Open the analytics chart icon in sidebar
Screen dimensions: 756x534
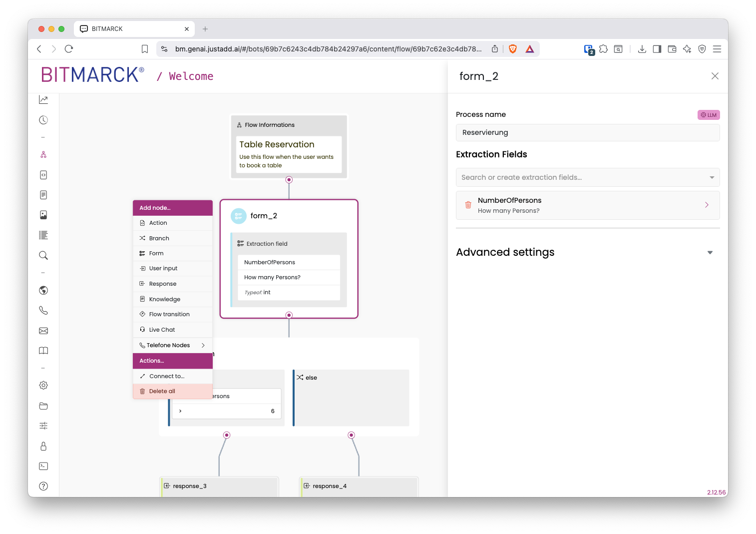pos(43,100)
